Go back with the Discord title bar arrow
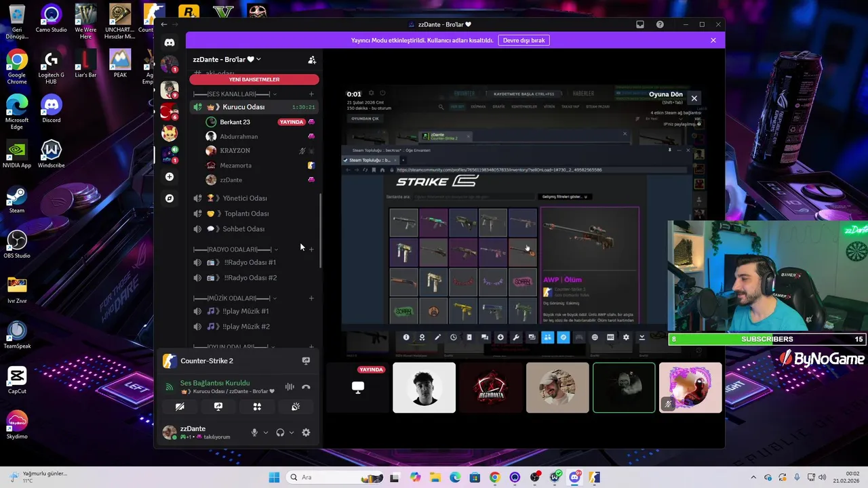 pos(163,24)
